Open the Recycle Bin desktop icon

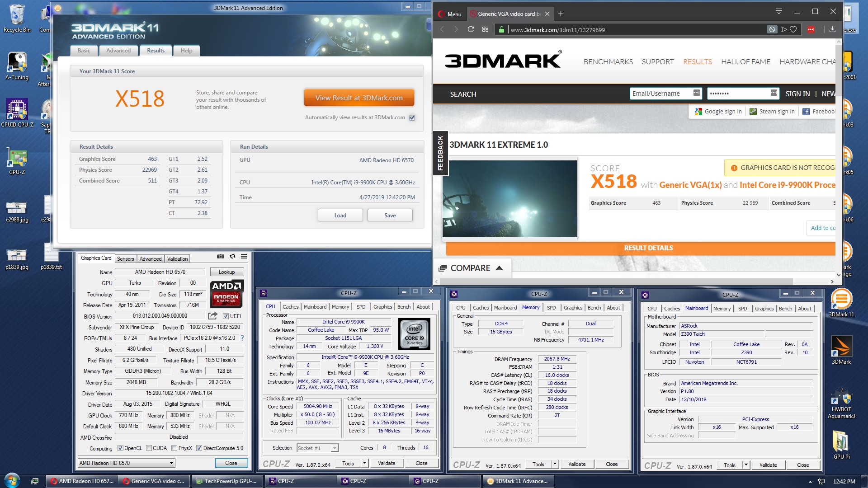pyautogui.click(x=17, y=19)
